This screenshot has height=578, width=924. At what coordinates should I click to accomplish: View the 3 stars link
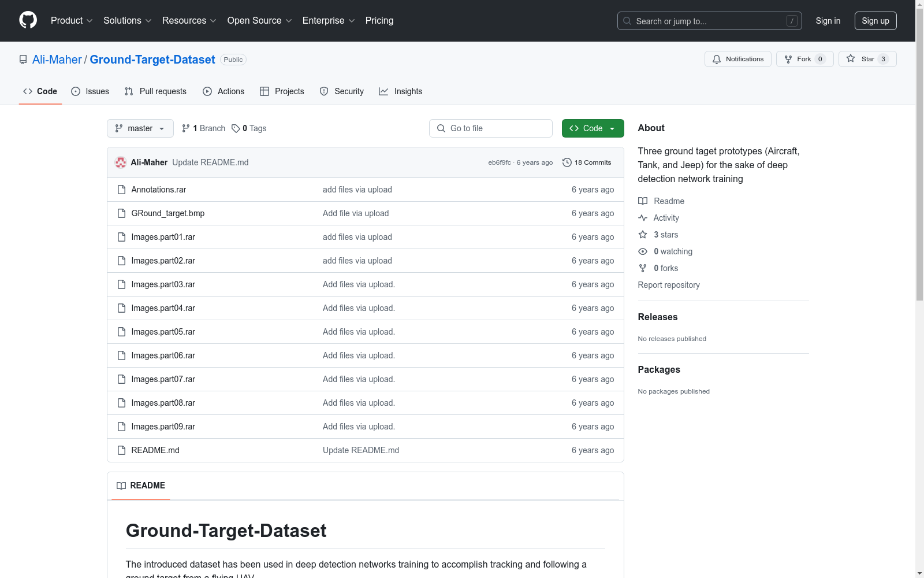click(658, 235)
